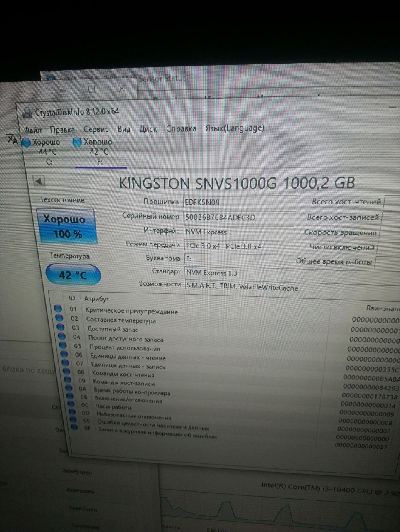
Task: Click the Intel Core i5-10400 CPU label
Action: (330, 488)
